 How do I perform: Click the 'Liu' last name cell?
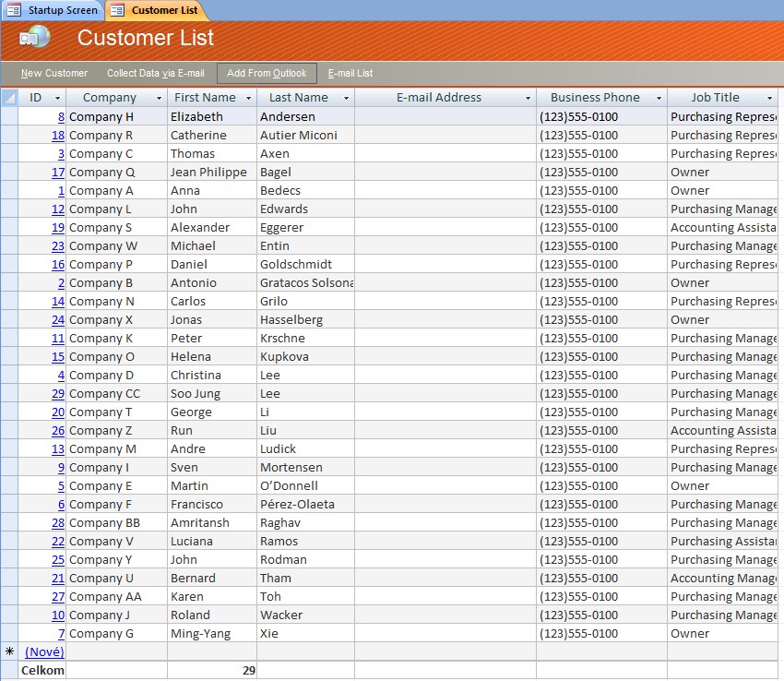pyautogui.click(x=306, y=431)
